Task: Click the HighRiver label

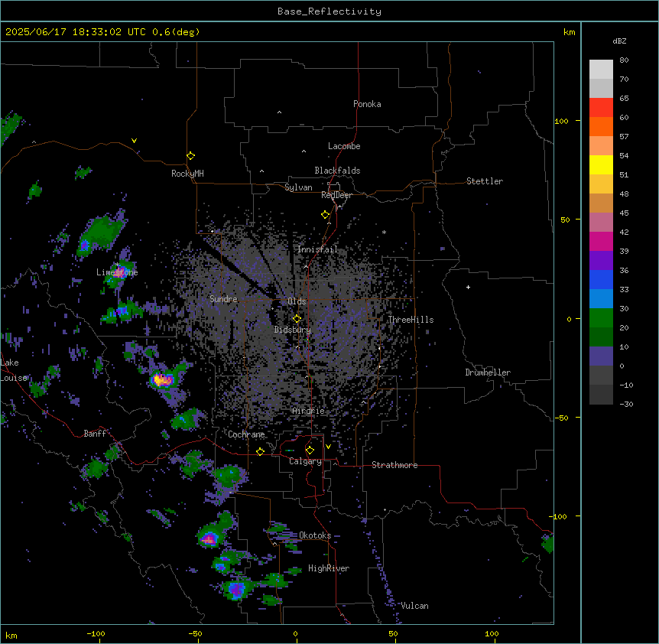Action: tap(329, 568)
